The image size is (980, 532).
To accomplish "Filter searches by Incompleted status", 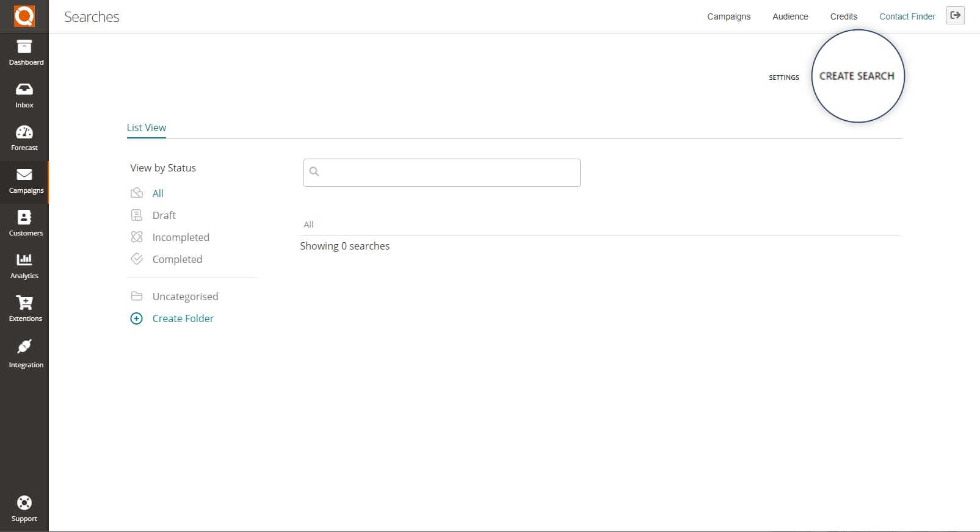I will tap(180, 237).
